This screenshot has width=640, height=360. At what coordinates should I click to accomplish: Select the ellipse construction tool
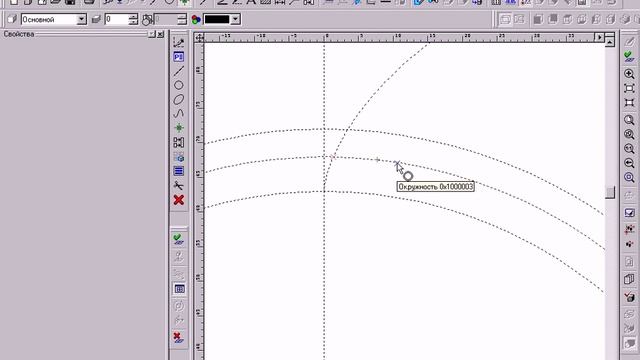178,100
